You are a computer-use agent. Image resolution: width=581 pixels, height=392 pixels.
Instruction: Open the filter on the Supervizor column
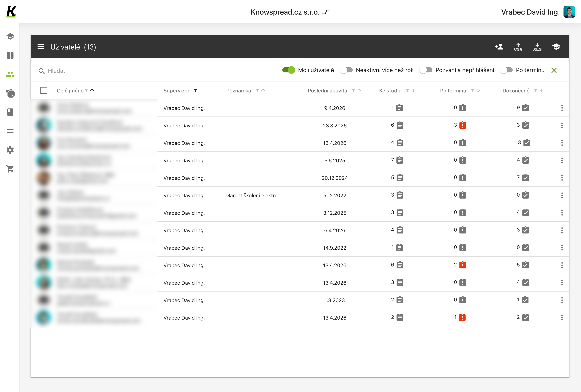tap(196, 91)
